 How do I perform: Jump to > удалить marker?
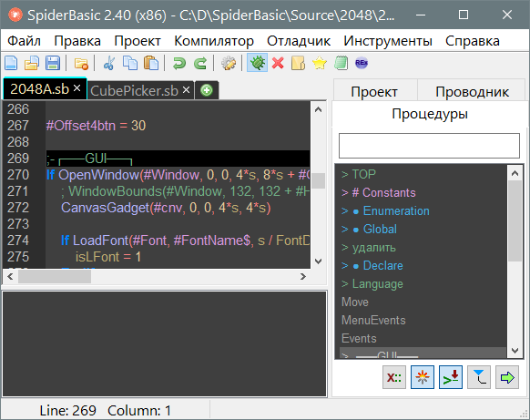click(369, 247)
